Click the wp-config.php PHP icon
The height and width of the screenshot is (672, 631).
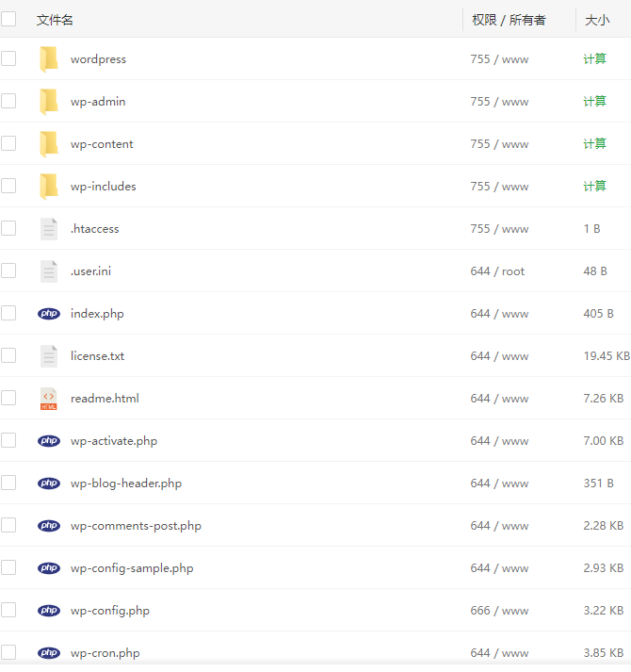pos(49,611)
